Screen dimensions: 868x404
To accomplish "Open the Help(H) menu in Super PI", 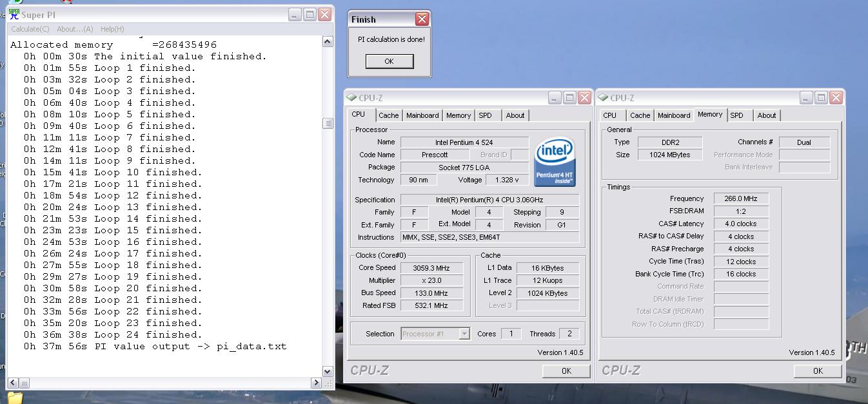I will click(x=112, y=29).
